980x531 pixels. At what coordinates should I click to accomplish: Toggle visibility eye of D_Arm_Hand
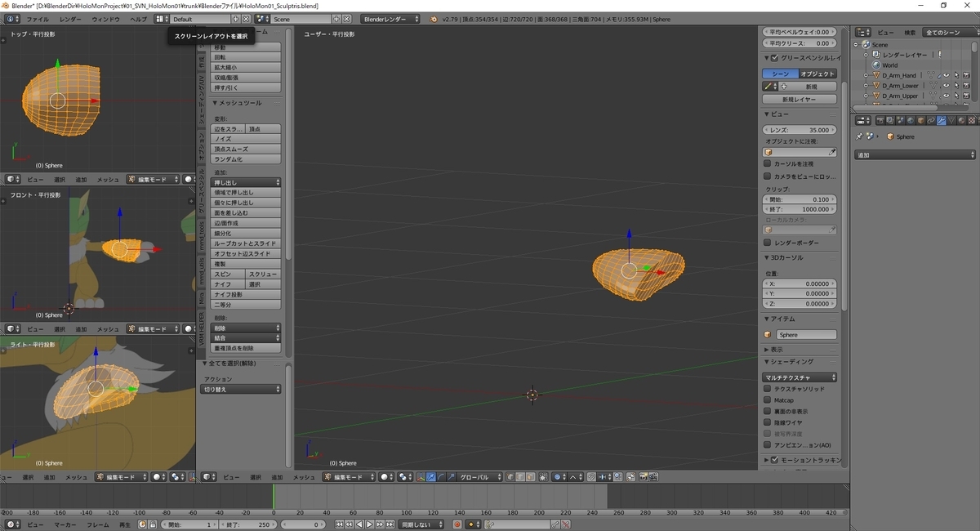coord(946,75)
